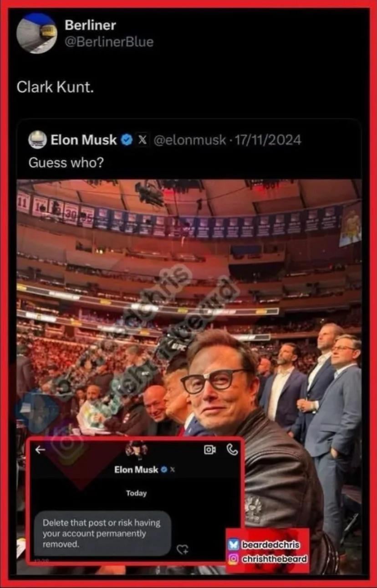Click the Instagram icon by chrishthebeard
377x588 pixels.
coord(233,558)
